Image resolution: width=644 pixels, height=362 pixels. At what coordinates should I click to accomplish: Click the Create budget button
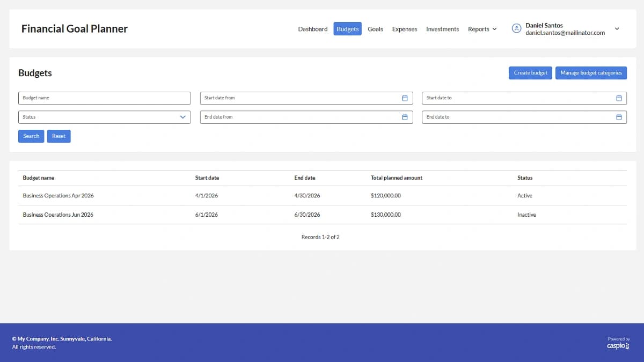(x=530, y=73)
